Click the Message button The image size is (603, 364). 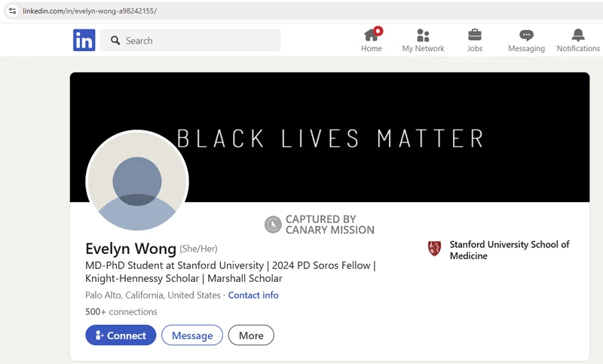pos(192,335)
